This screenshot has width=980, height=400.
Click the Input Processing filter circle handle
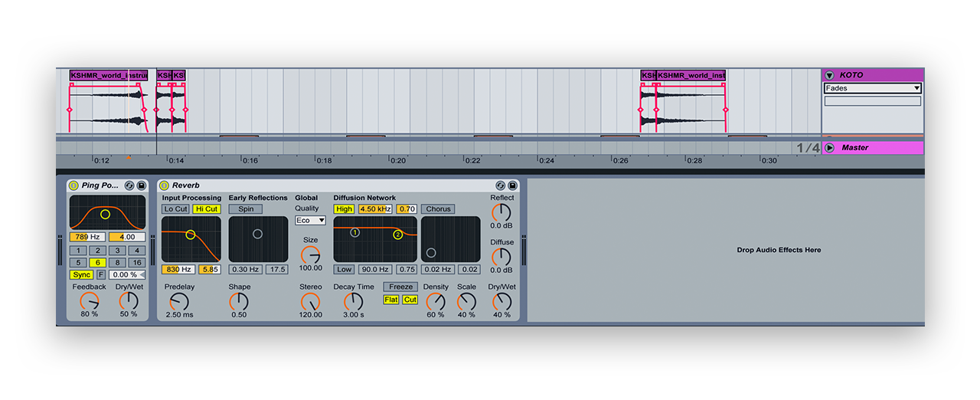coord(191,234)
